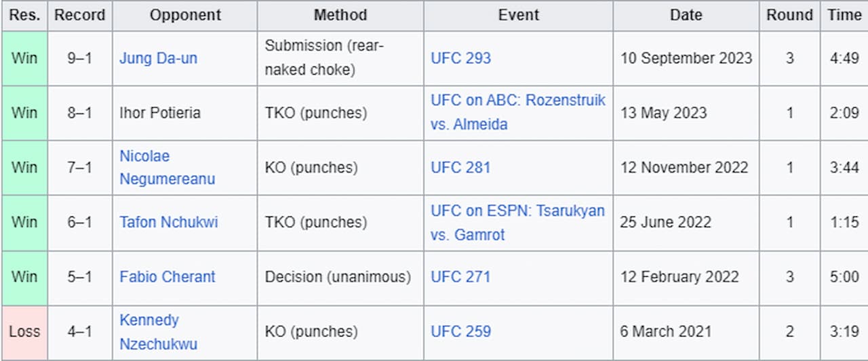The height and width of the screenshot is (361, 868).
Task: Select the Method column header
Action: pyautogui.click(x=340, y=16)
